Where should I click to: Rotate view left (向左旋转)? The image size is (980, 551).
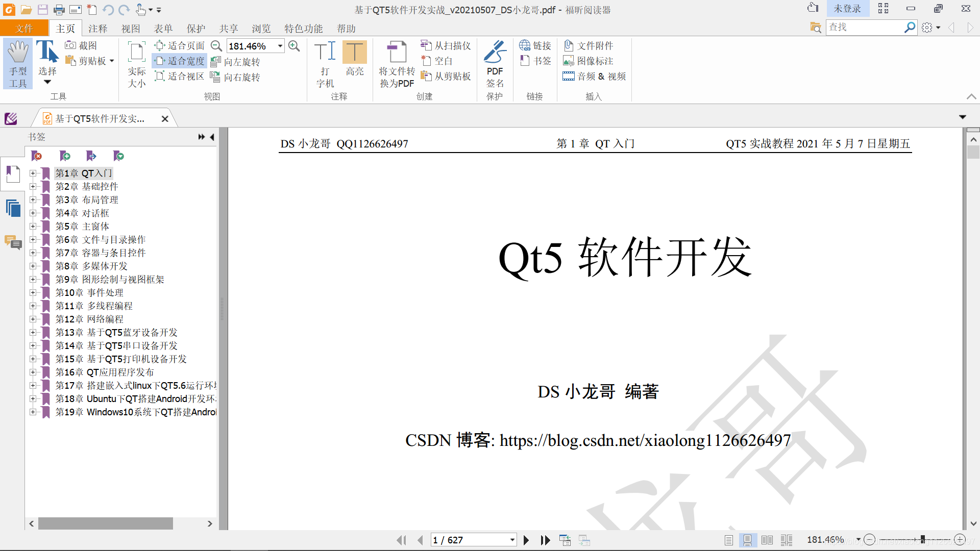[x=236, y=62]
